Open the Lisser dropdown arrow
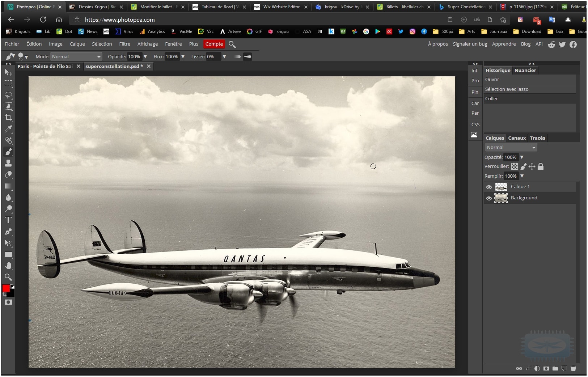 (x=224, y=56)
